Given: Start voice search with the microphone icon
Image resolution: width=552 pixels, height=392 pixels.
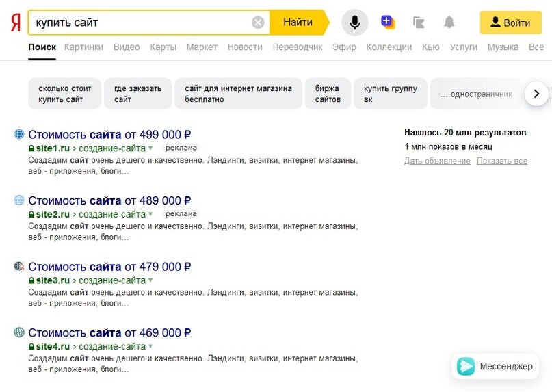Looking at the screenshot, I should [355, 23].
